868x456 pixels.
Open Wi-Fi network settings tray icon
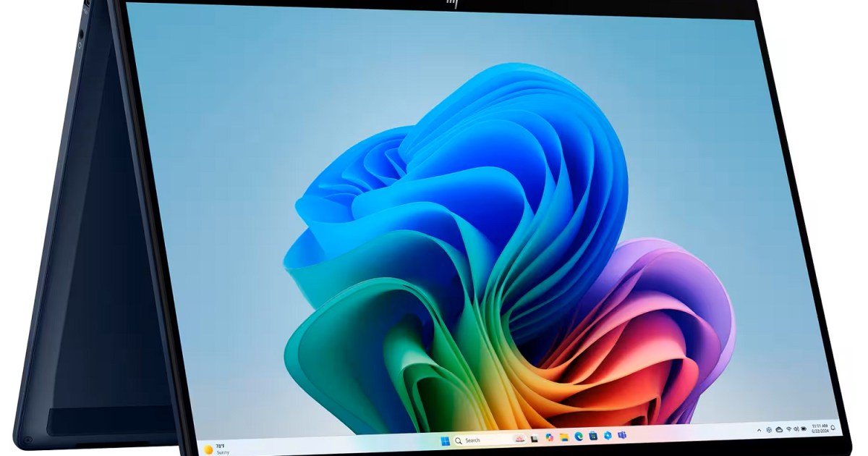click(788, 428)
